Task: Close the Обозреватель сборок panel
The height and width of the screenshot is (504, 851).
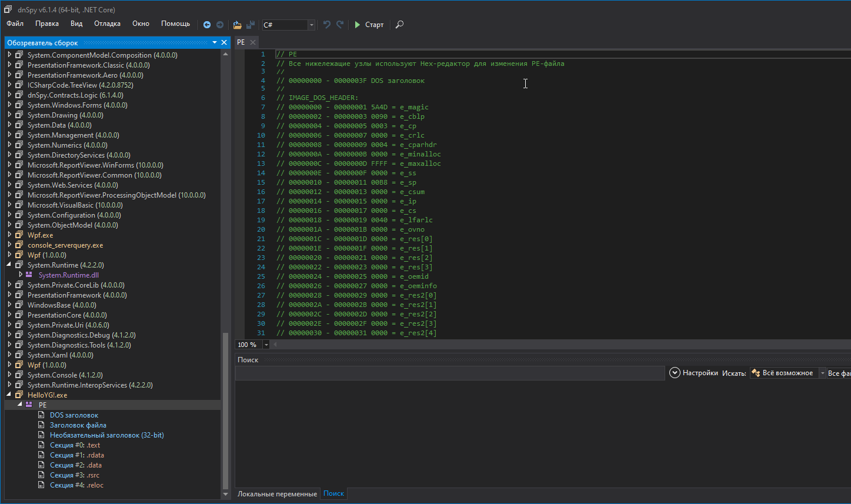Action: (x=223, y=42)
